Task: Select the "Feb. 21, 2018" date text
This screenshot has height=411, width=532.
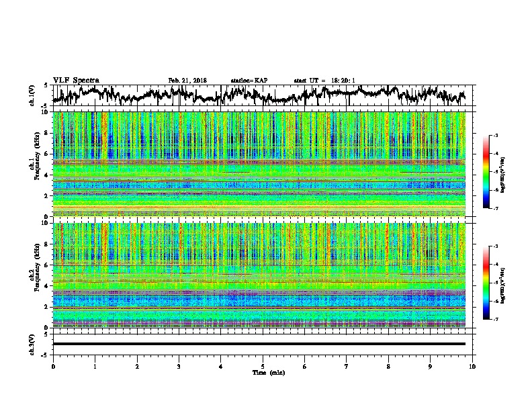Action: pyautogui.click(x=187, y=81)
